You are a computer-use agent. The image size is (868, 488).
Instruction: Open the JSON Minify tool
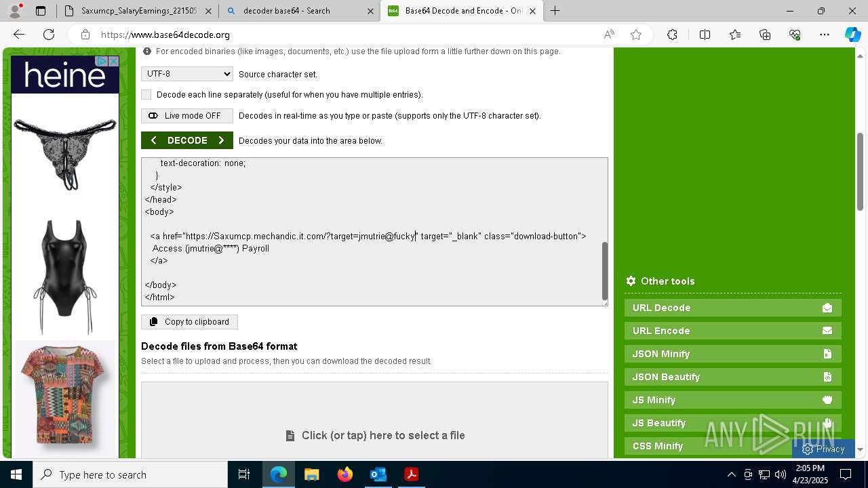click(733, 354)
